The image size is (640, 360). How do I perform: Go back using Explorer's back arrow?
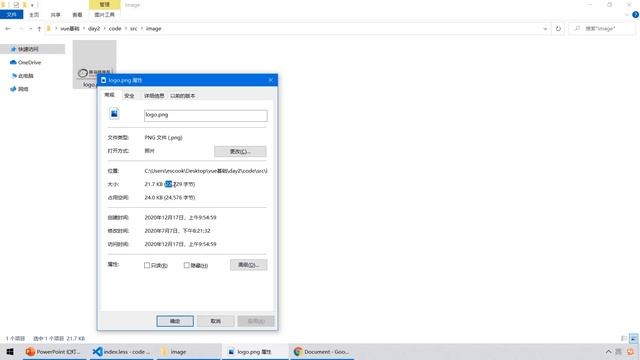point(8,29)
